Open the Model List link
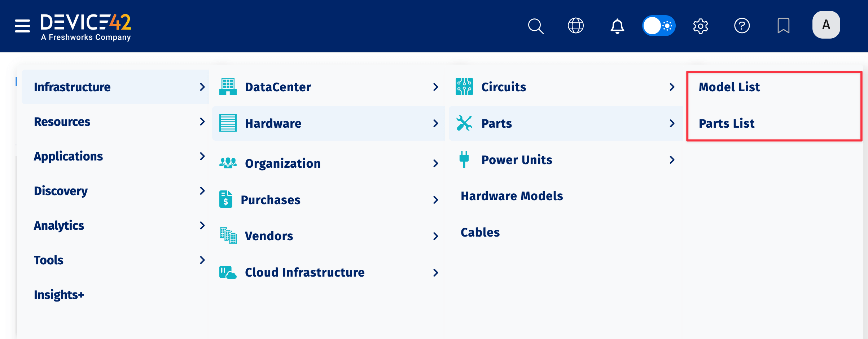 click(729, 87)
